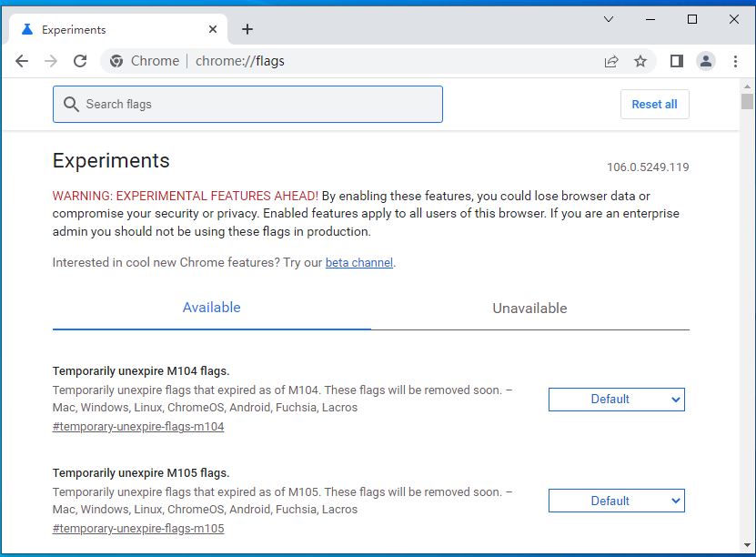Bookmark this tab with the star icon
This screenshot has height=557, width=756.
pos(640,61)
